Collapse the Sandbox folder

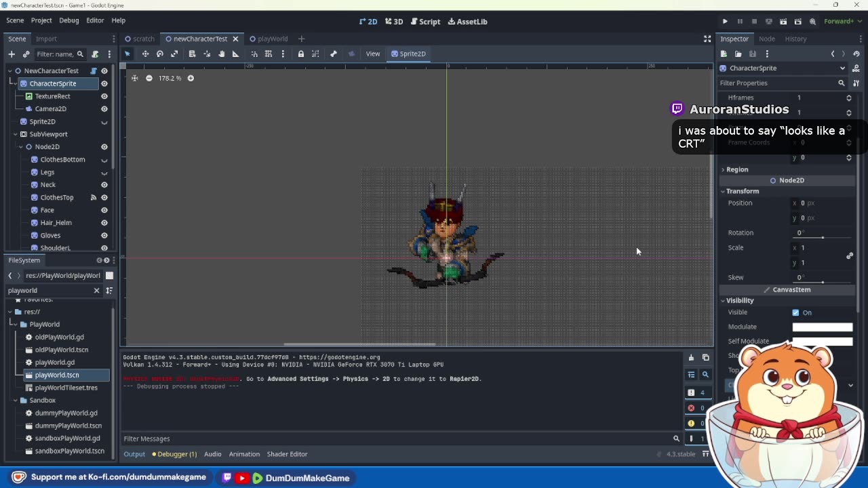15,400
